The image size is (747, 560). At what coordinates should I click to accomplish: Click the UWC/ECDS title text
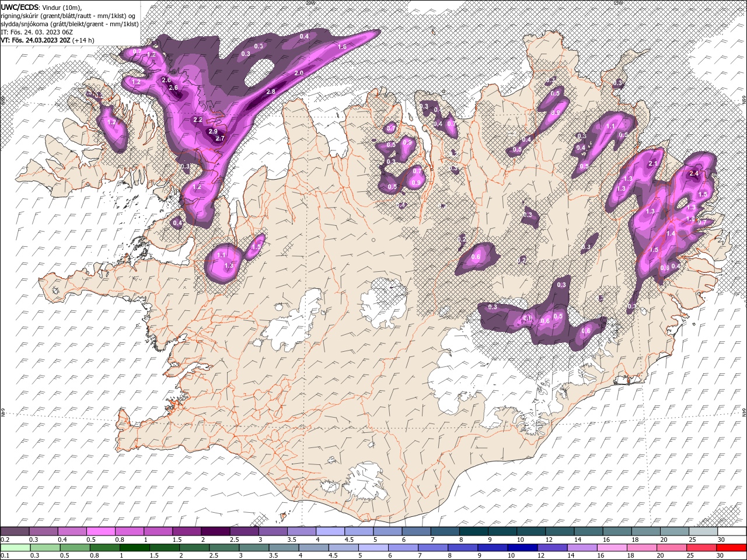tap(20, 6)
